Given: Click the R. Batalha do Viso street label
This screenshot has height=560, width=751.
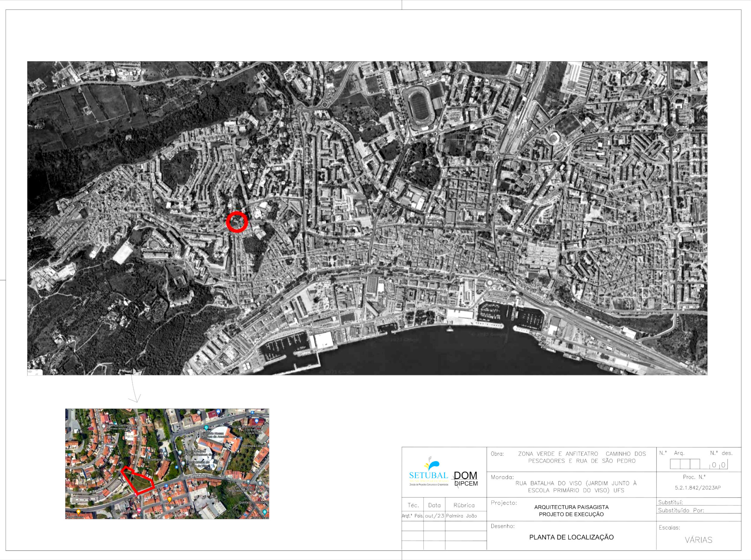Looking at the screenshot, I should (x=199, y=476).
